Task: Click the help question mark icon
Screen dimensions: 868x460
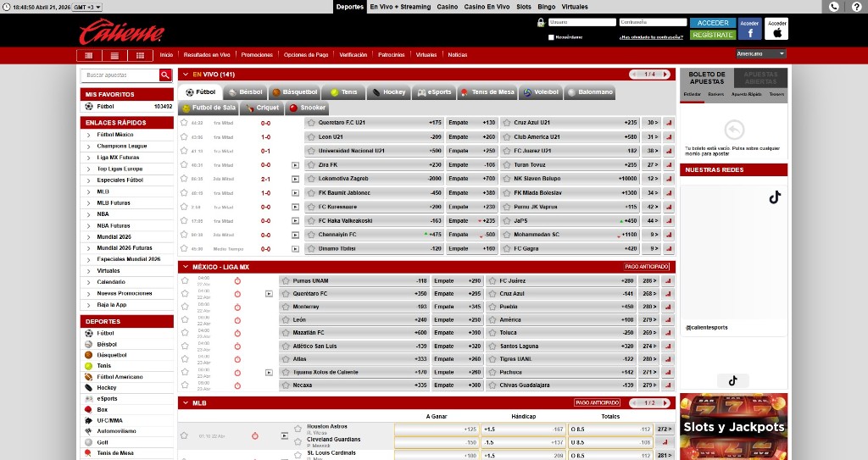Action: [x=856, y=7]
